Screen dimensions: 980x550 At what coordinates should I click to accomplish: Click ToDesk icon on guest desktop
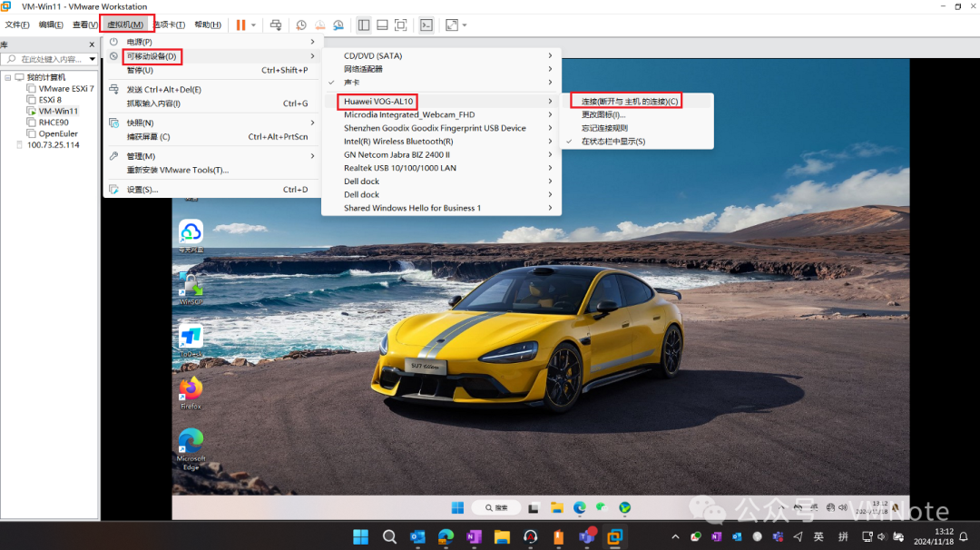(191, 341)
